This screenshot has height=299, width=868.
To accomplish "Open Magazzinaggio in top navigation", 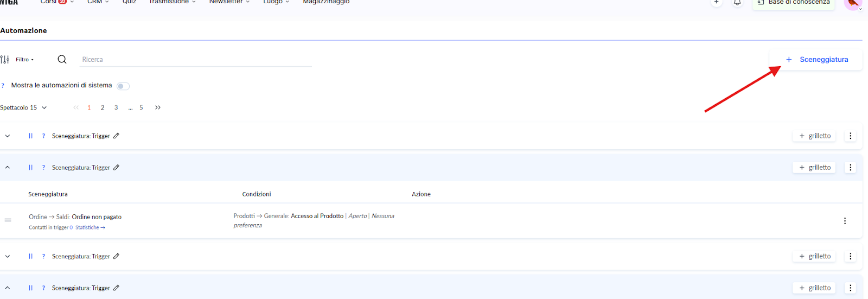I will coord(326,2).
